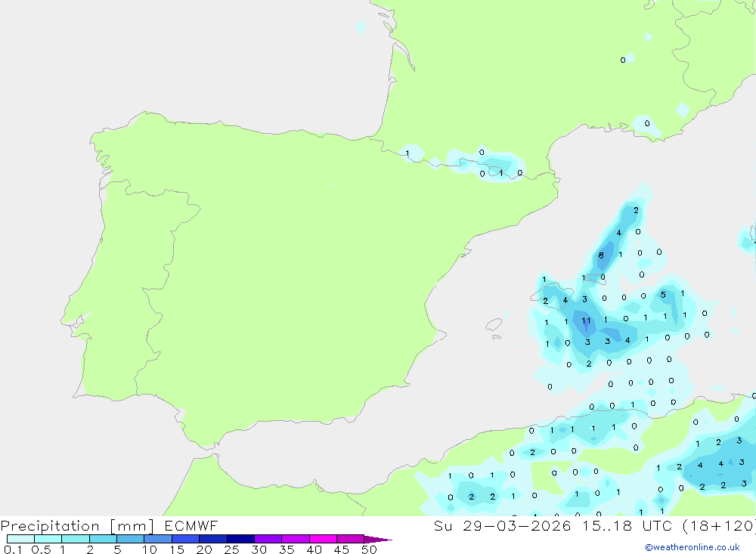The height and width of the screenshot is (554, 756).
Task: Click the 'Su 29-03-2026' date text
Action: pos(503,525)
